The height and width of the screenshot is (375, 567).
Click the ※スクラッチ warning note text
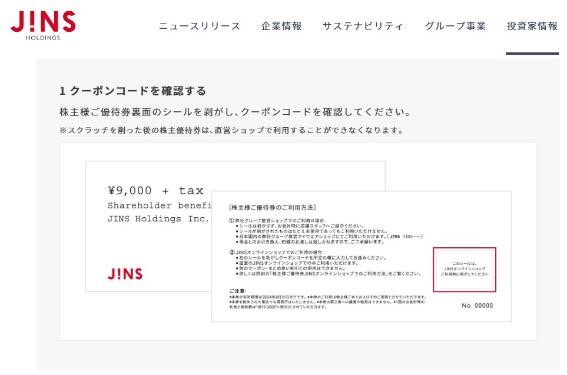click(231, 130)
